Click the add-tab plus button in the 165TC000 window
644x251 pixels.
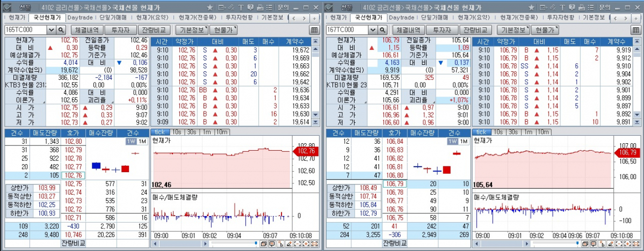[314, 18]
